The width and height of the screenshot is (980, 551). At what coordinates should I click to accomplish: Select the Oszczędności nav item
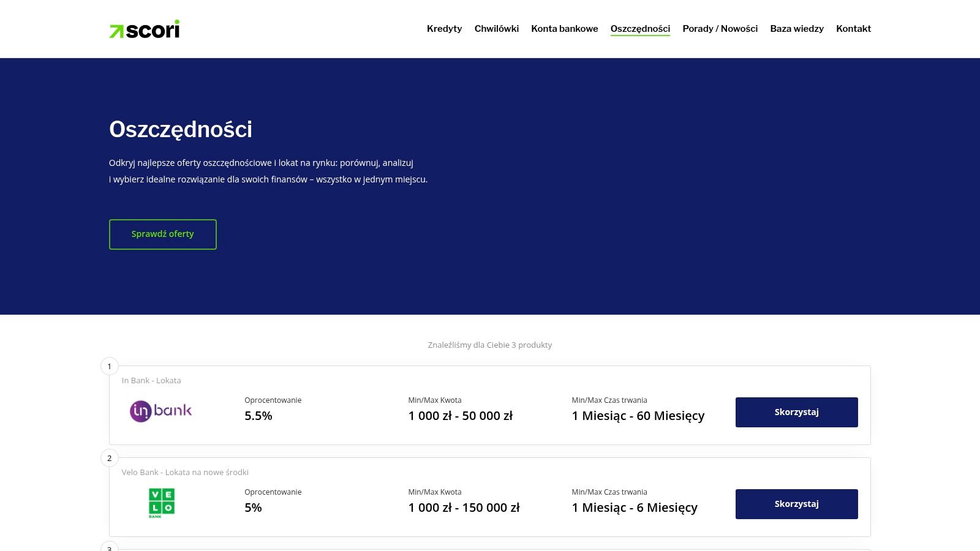click(x=640, y=29)
